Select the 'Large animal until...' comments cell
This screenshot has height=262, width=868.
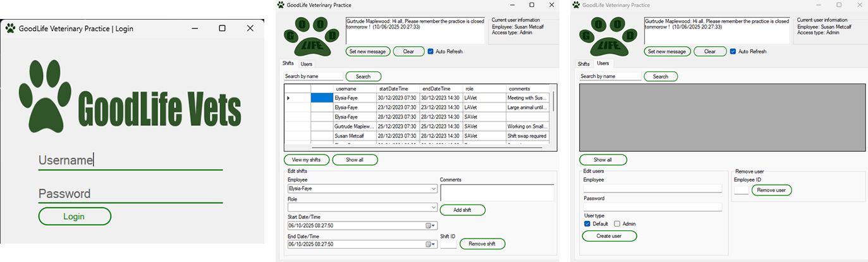[x=529, y=108]
